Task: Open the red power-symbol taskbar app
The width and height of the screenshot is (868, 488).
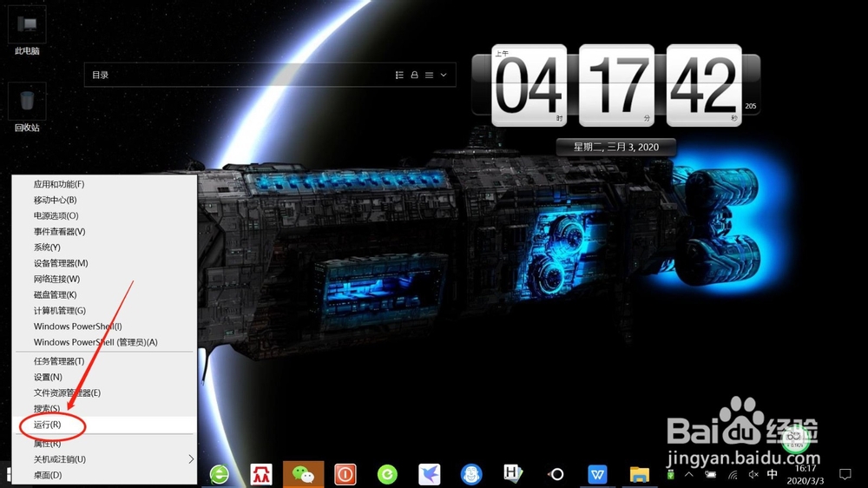Action: pos(345,475)
